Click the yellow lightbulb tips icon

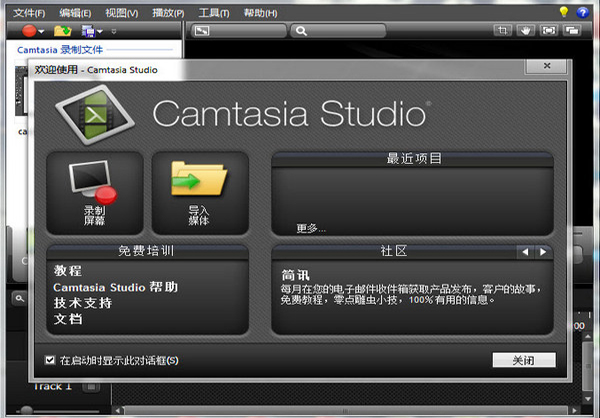click(x=564, y=12)
